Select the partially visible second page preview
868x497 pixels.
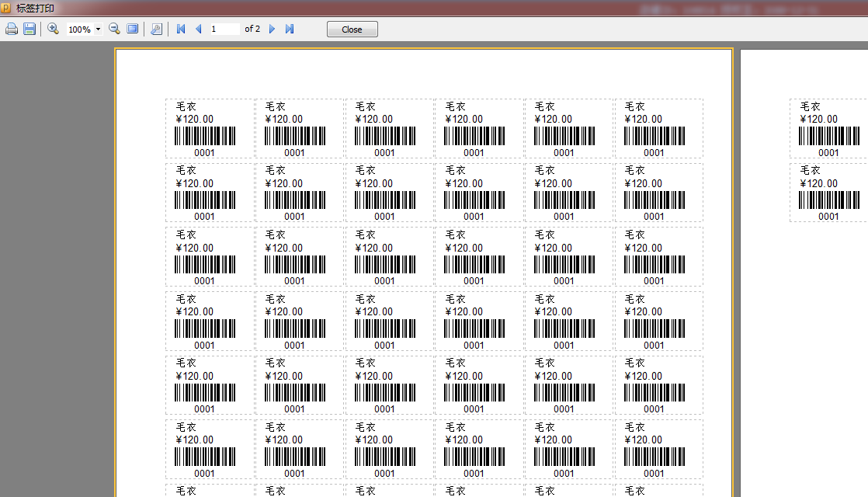pos(804,273)
